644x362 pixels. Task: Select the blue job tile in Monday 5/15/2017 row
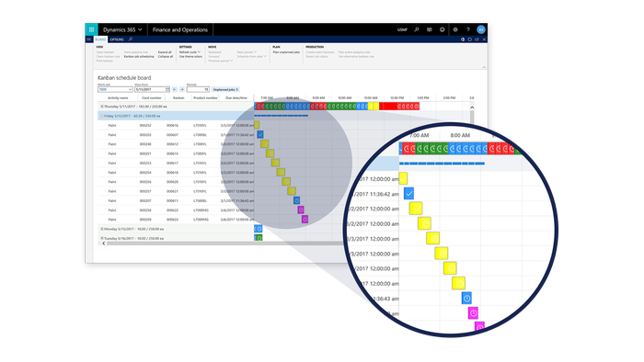[x=259, y=229]
